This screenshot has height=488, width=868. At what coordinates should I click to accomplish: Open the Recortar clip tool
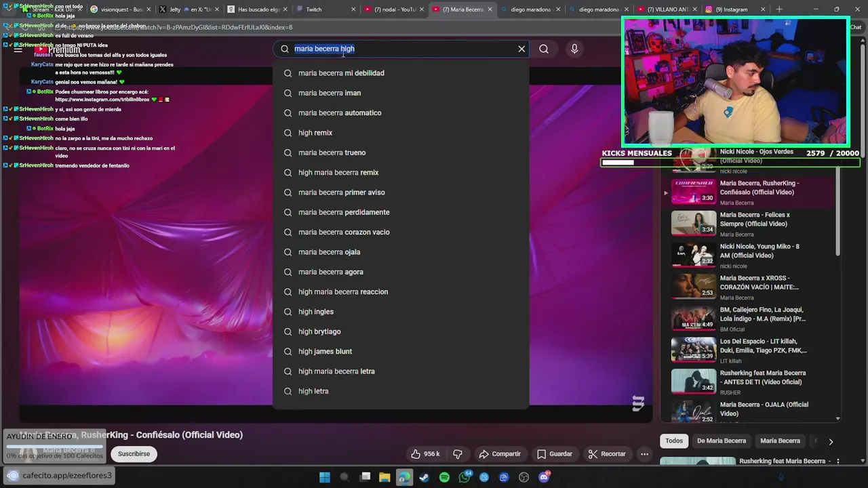click(x=607, y=453)
